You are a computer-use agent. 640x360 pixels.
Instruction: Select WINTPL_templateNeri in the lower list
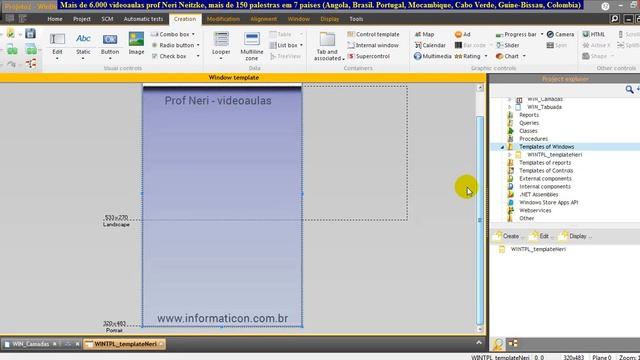point(538,249)
